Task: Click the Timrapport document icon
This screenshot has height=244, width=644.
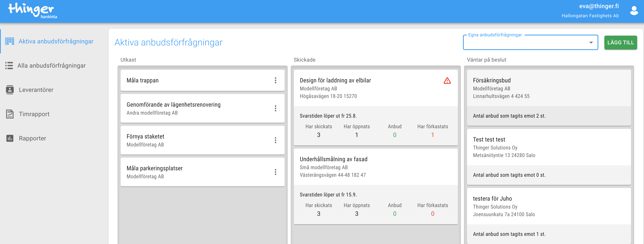Action: pyautogui.click(x=10, y=114)
